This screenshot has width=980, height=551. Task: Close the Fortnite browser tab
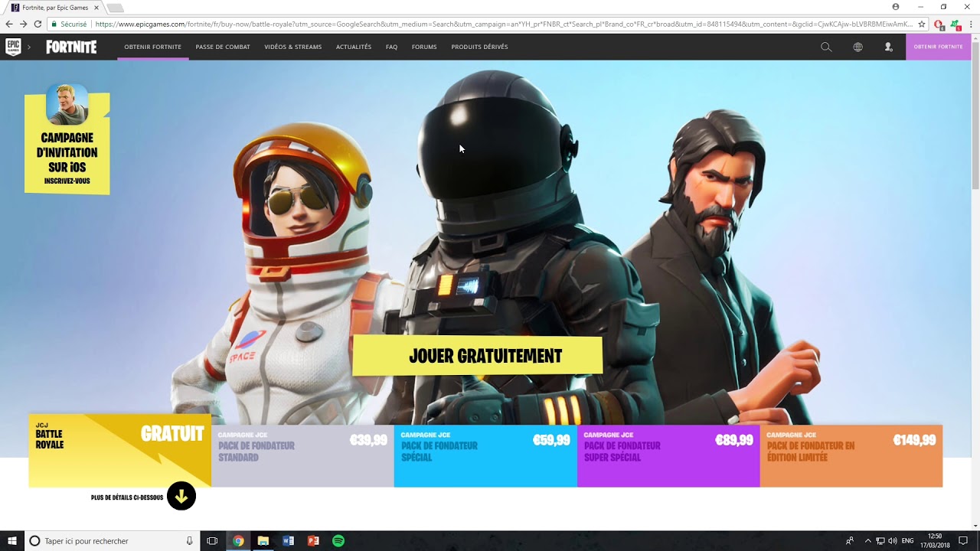point(96,8)
